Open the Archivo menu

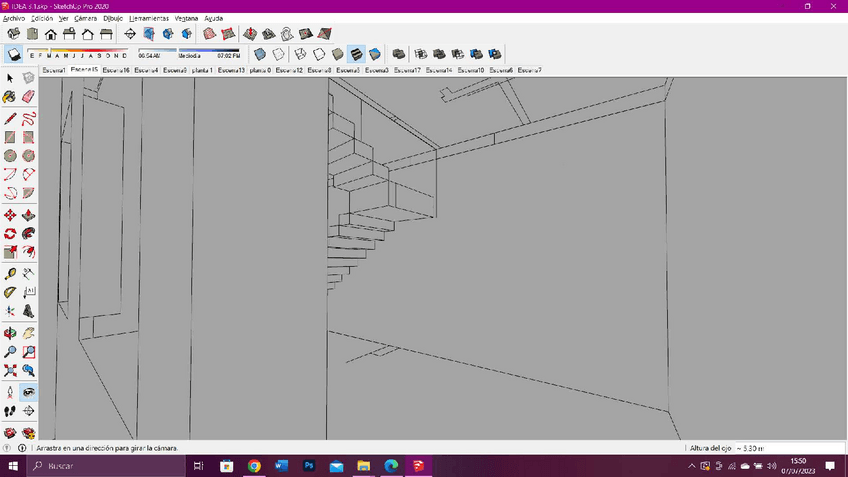[14, 18]
